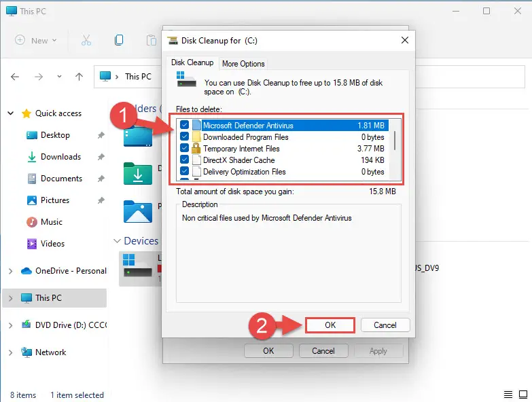Switch to details view icon in status bar
This screenshot has width=532, height=402.
[x=508, y=395]
